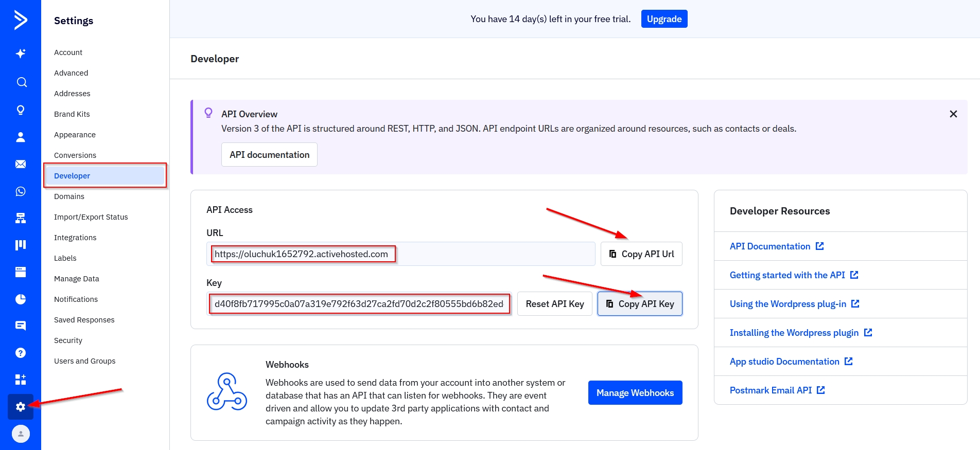Click Copy API Key button
Image resolution: width=980 pixels, height=450 pixels.
click(x=640, y=304)
